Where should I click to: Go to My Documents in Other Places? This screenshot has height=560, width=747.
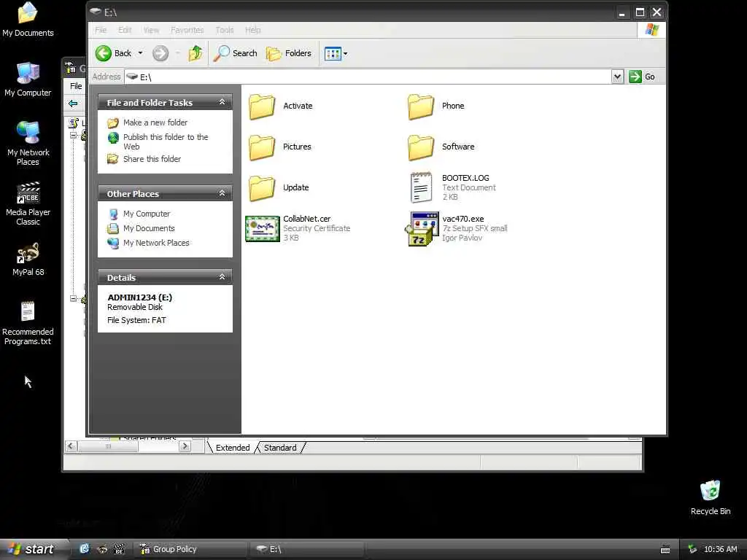pos(149,228)
